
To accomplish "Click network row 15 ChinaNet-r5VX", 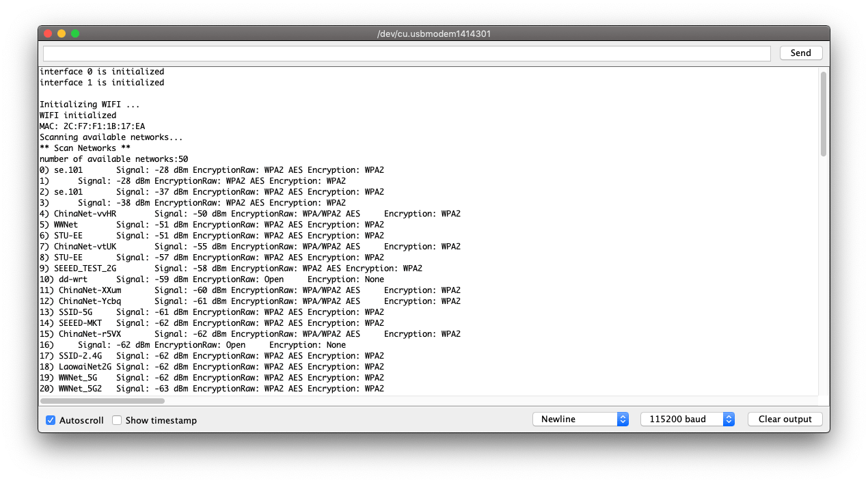I will point(250,334).
